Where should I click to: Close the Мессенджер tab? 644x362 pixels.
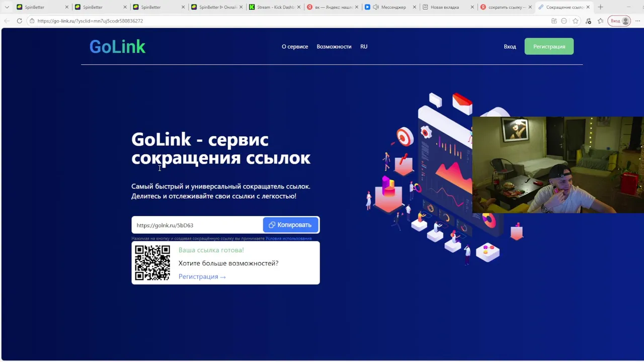[x=415, y=7]
